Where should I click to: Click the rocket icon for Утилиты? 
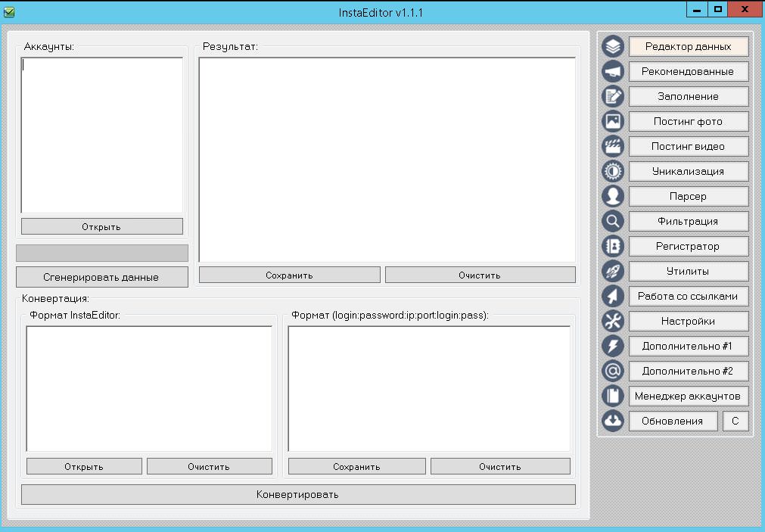pyautogui.click(x=613, y=271)
